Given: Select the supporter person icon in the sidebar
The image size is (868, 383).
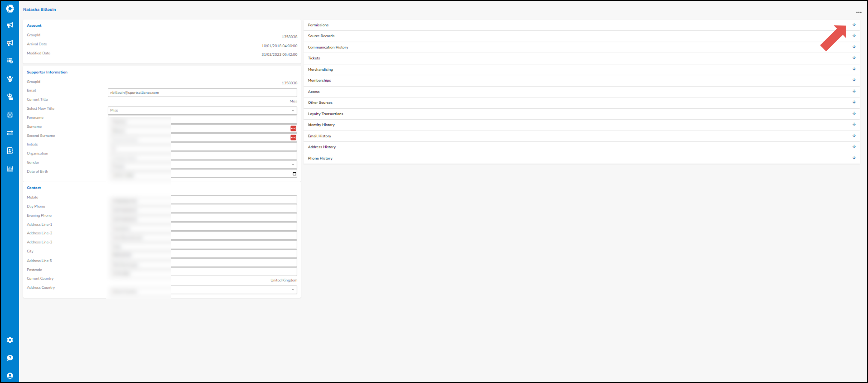Looking at the screenshot, I should coord(10,78).
